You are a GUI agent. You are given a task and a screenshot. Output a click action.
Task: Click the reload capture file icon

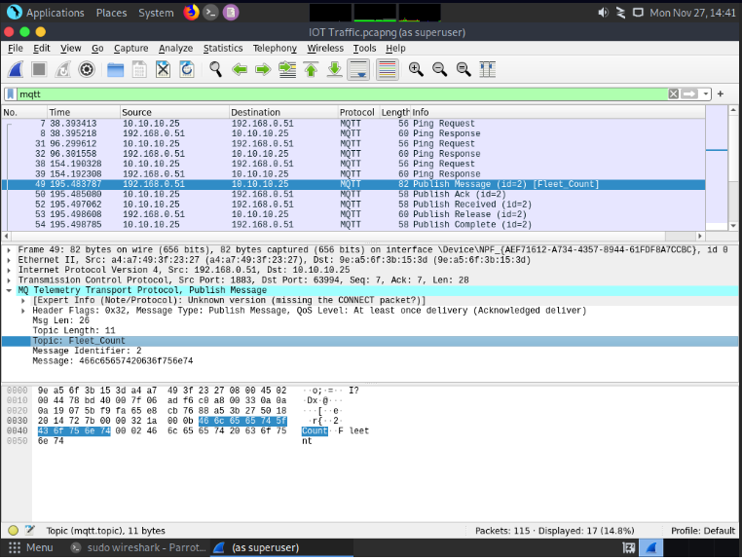click(186, 69)
